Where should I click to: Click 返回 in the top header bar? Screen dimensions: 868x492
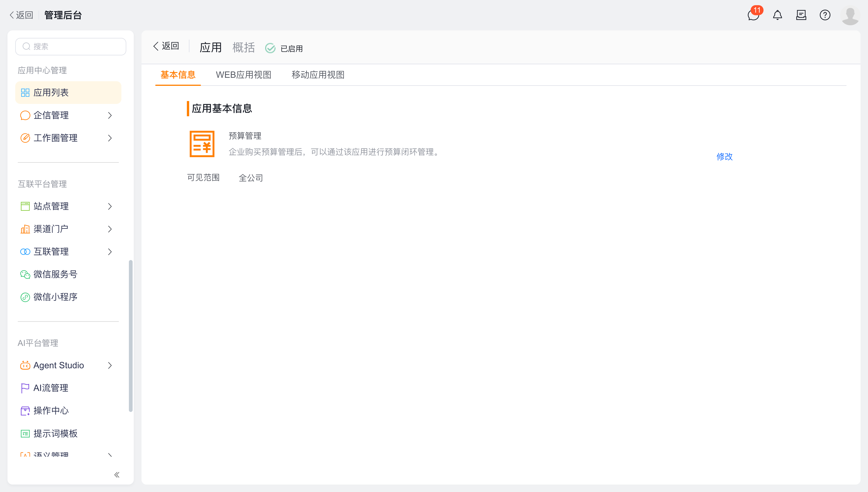tap(21, 15)
